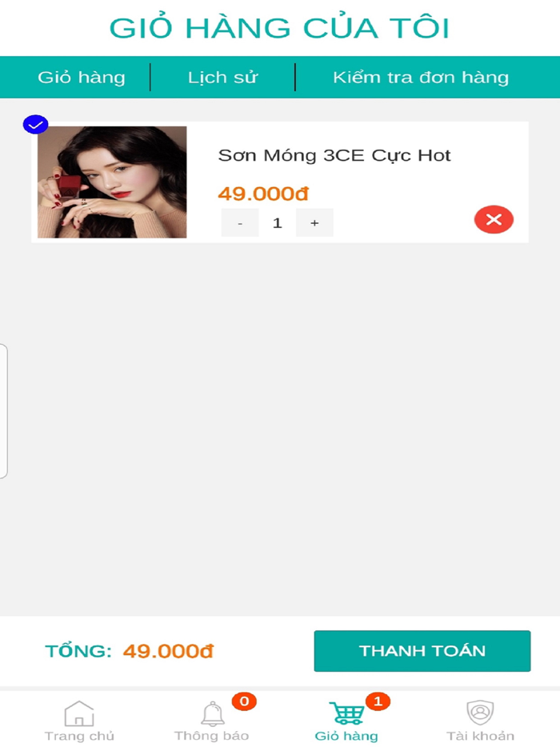Viewport: 560px width, 747px height.
Task: Open the product photo thumbnail
Action: click(x=110, y=182)
